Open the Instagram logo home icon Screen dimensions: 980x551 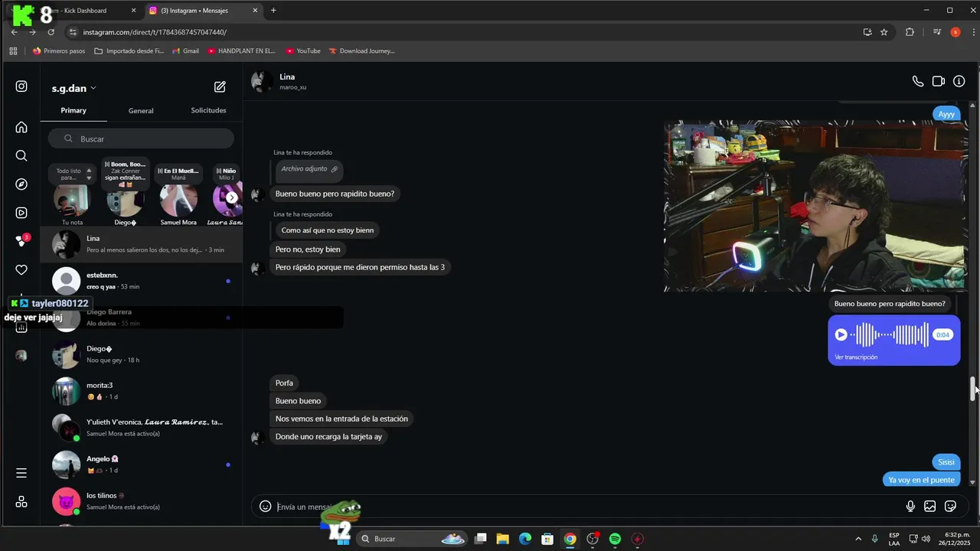21,86
